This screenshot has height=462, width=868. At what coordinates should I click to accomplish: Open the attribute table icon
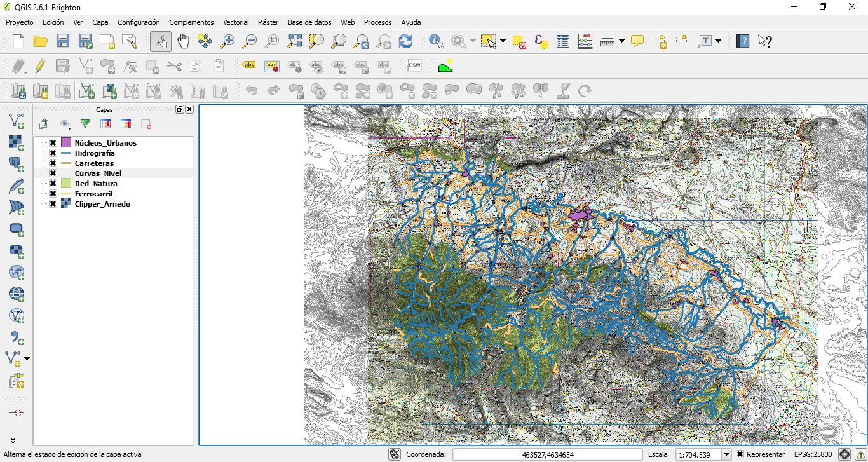tap(563, 41)
